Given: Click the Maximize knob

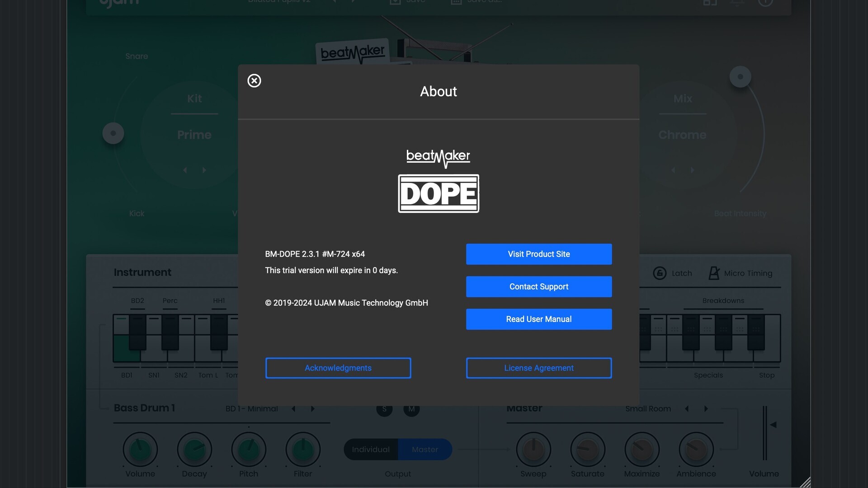Looking at the screenshot, I should pos(642,449).
